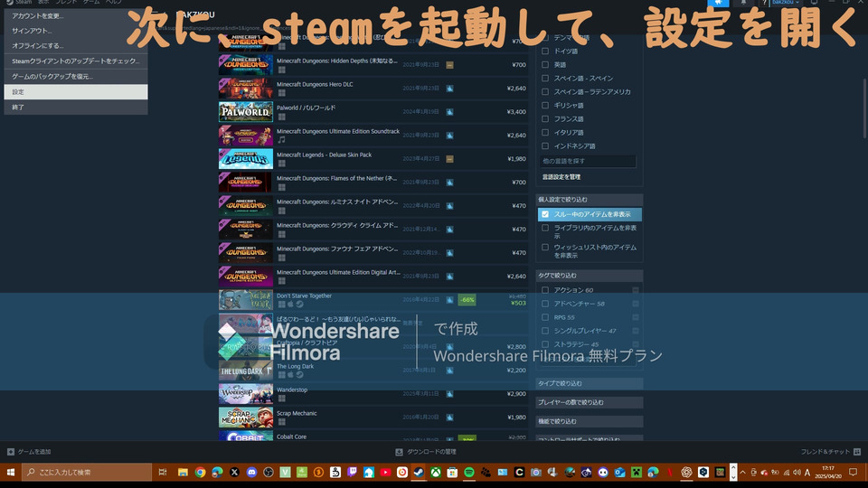Uncheck スルー中のアイテムを非表示
868x488 pixels.
coord(545,214)
